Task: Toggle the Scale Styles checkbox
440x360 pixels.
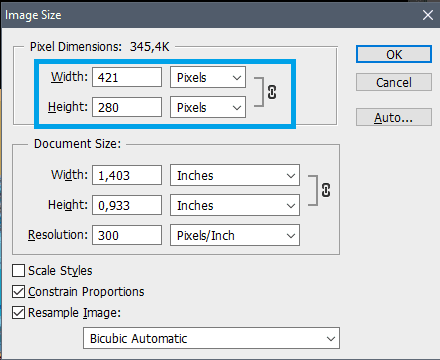Action: point(18,271)
